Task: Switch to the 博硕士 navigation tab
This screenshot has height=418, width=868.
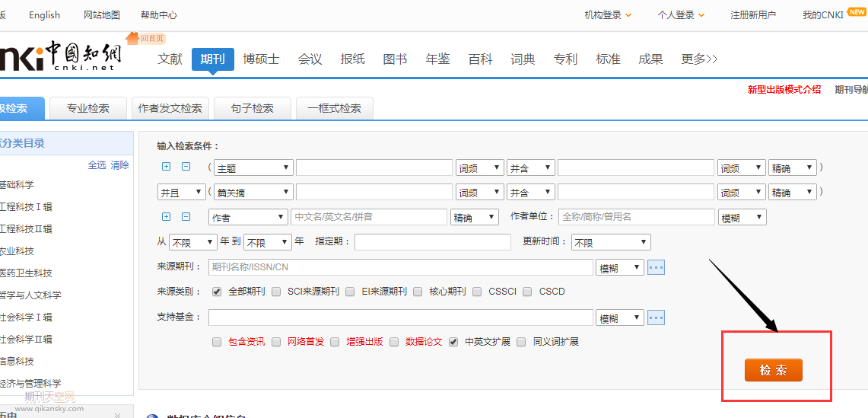Action: (261, 59)
